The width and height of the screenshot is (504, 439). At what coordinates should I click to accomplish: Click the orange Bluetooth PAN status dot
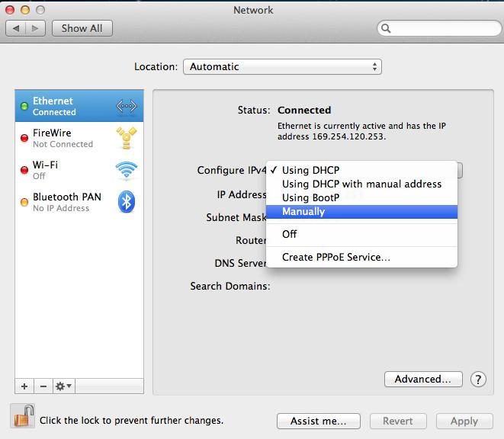pyautogui.click(x=24, y=202)
